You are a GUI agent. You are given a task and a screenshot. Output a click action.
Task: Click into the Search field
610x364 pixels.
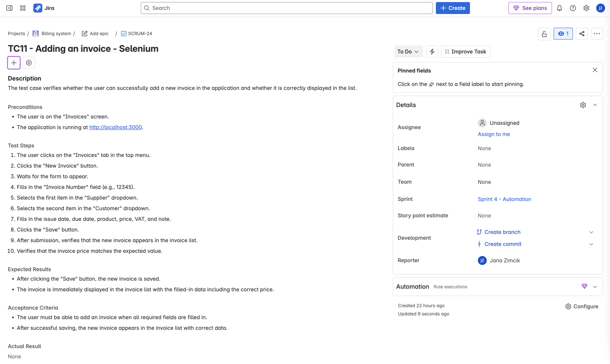click(x=286, y=8)
